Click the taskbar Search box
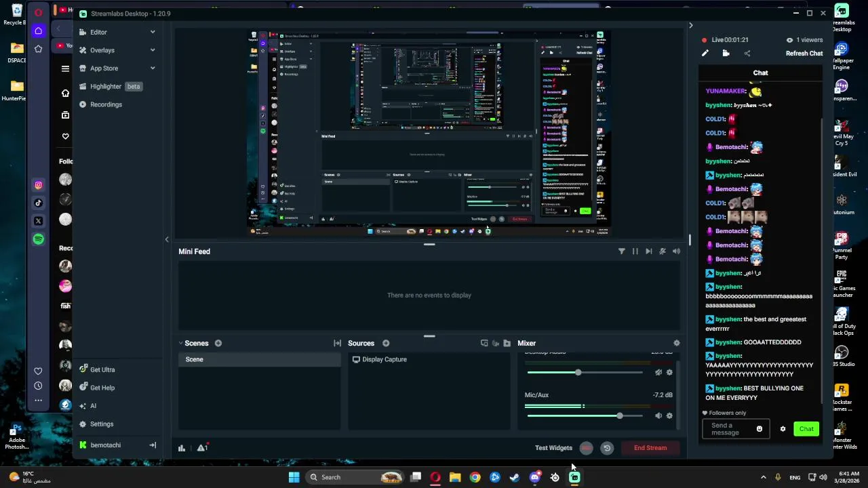868x488 pixels. [353, 477]
